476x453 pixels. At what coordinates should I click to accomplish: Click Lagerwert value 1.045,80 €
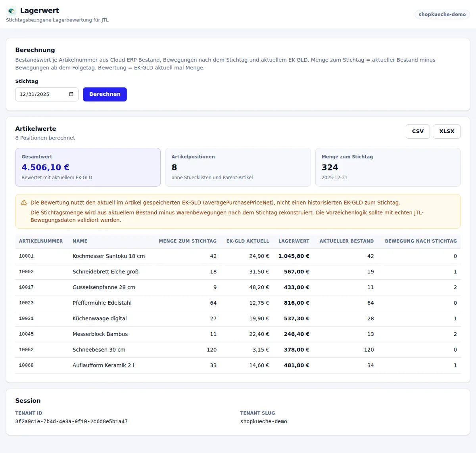pos(294,256)
